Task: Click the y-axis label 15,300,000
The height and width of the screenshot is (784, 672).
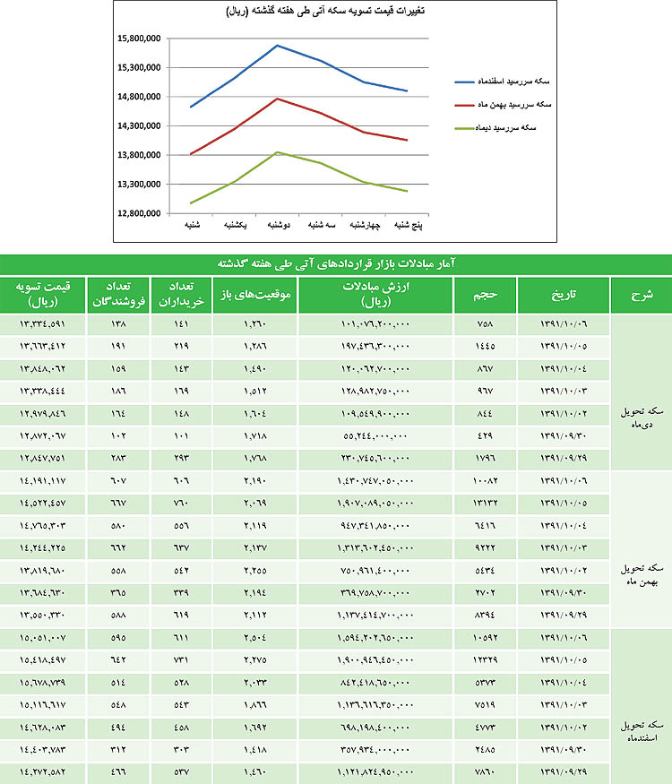Action: (139, 67)
